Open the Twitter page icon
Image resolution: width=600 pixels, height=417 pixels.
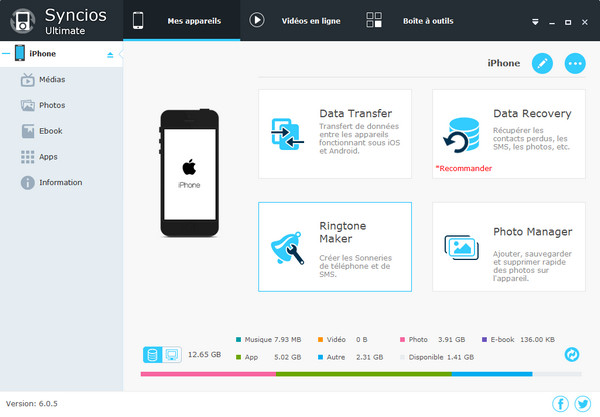pyautogui.click(x=582, y=404)
